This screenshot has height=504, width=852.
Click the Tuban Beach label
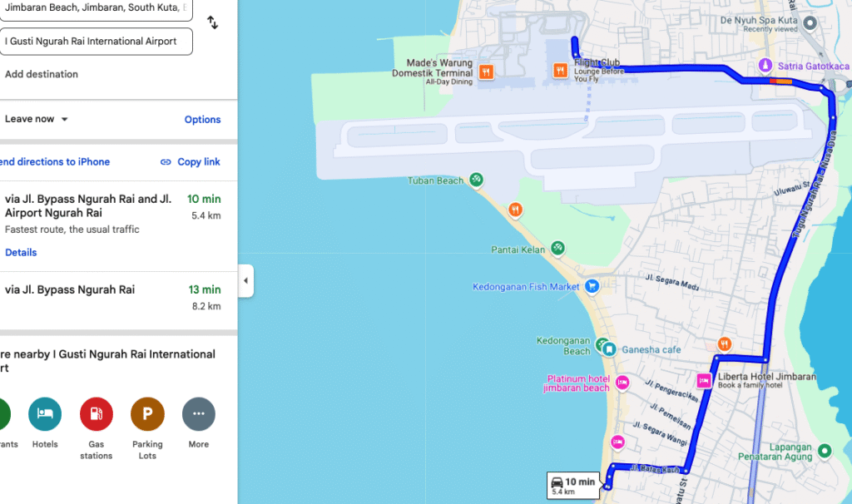435,180
